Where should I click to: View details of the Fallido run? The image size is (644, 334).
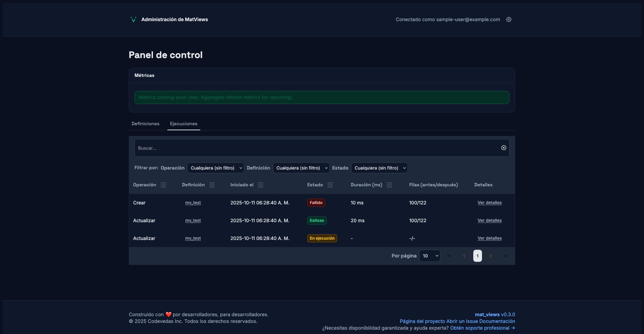(x=489, y=203)
